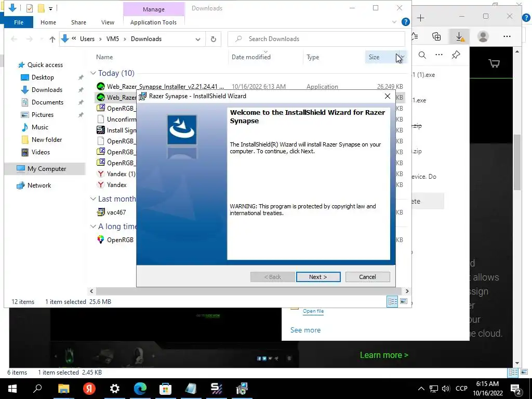The image size is (532, 399).
Task: Search downloads in Edge downloads panel
Action: pyautogui.click(x=422, y=55)
